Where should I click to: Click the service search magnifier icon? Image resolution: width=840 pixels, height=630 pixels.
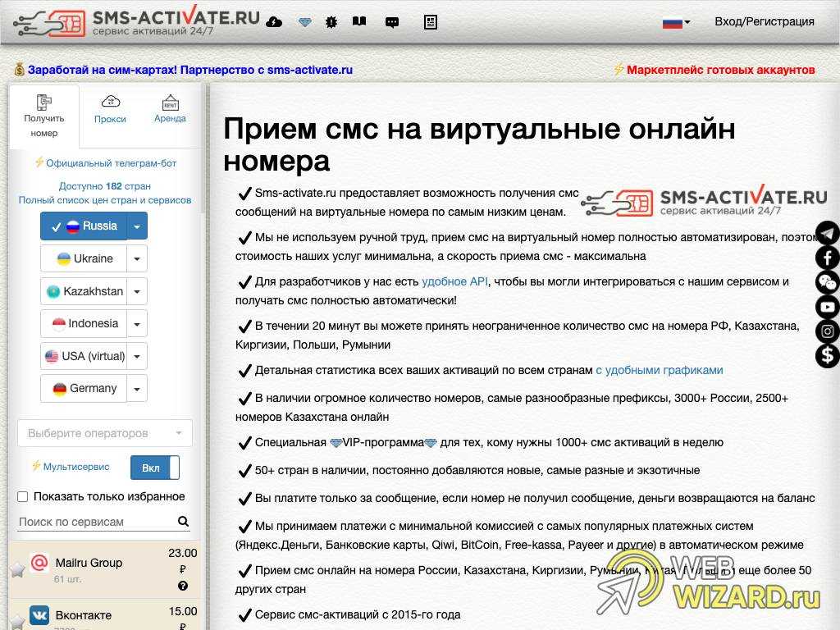point(183,521)
